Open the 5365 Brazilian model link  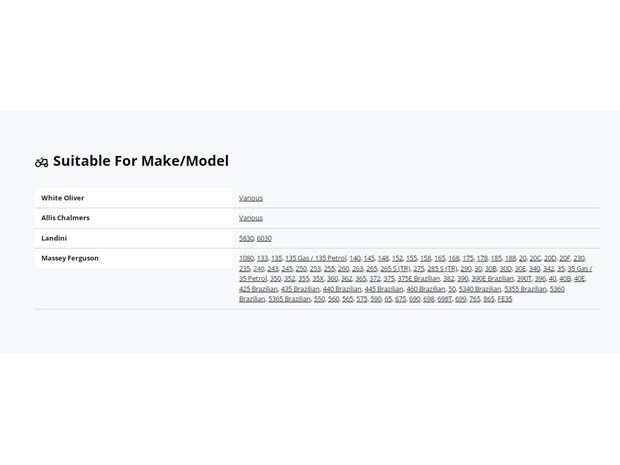coord(289,299)
